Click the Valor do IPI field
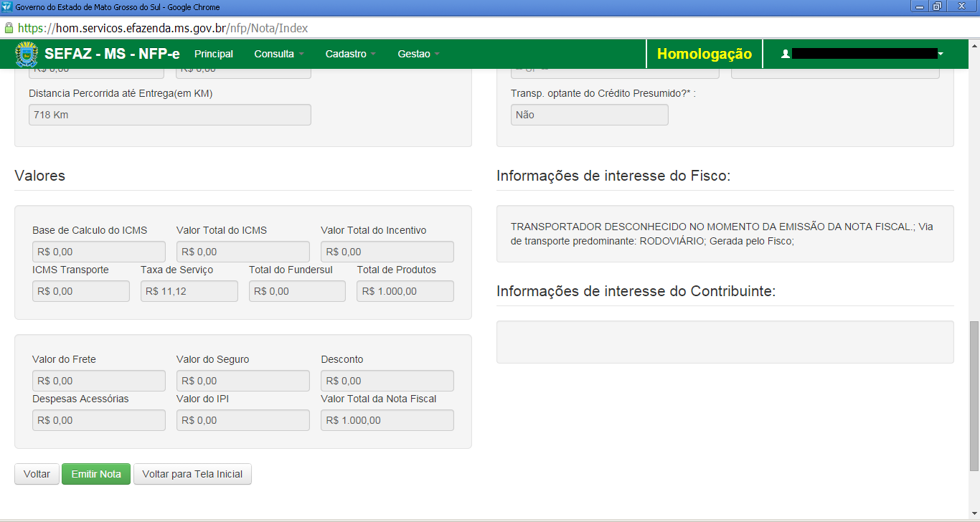 243,420
